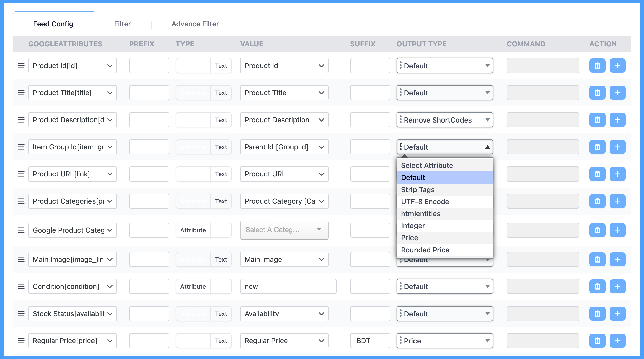Open the Condition[condition] attribute dropdown

coord(73,286)
